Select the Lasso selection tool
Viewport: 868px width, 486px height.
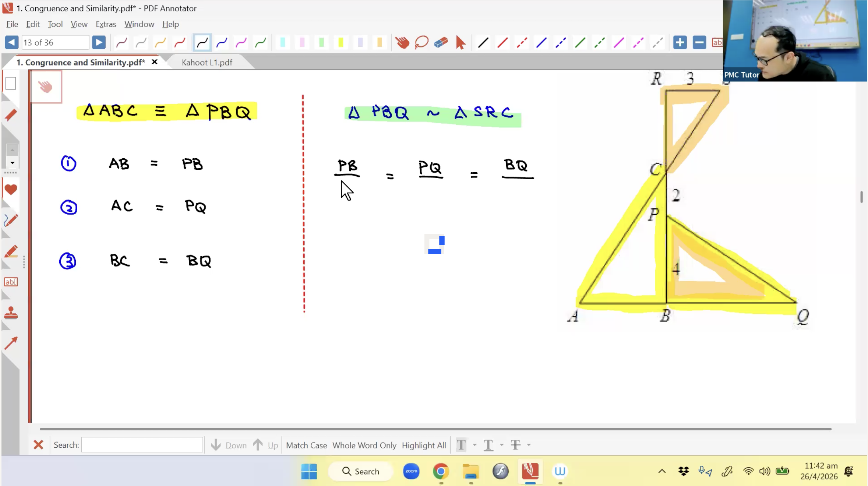pos(421,43)
